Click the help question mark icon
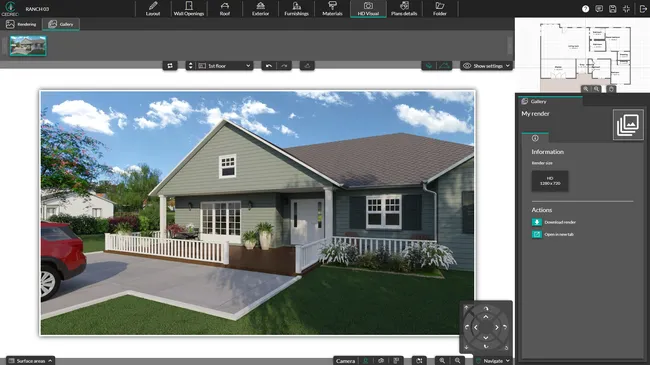Screen dimensions: 650x365 [x=585, y=9]
